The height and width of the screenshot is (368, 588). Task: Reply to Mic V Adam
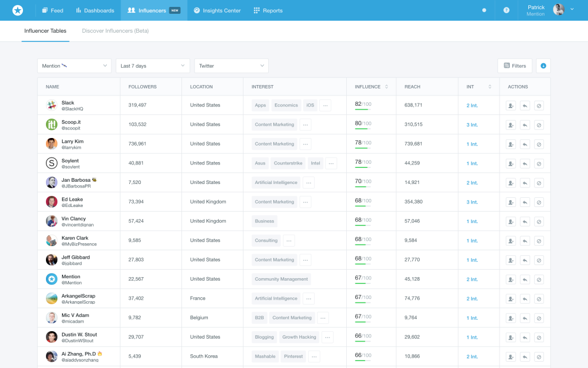click(525, 319)
